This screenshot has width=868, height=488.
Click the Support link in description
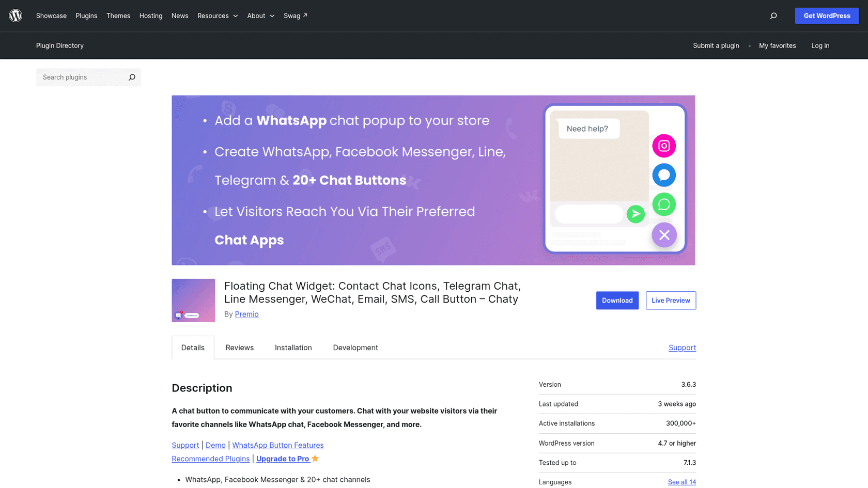point(185,445)
